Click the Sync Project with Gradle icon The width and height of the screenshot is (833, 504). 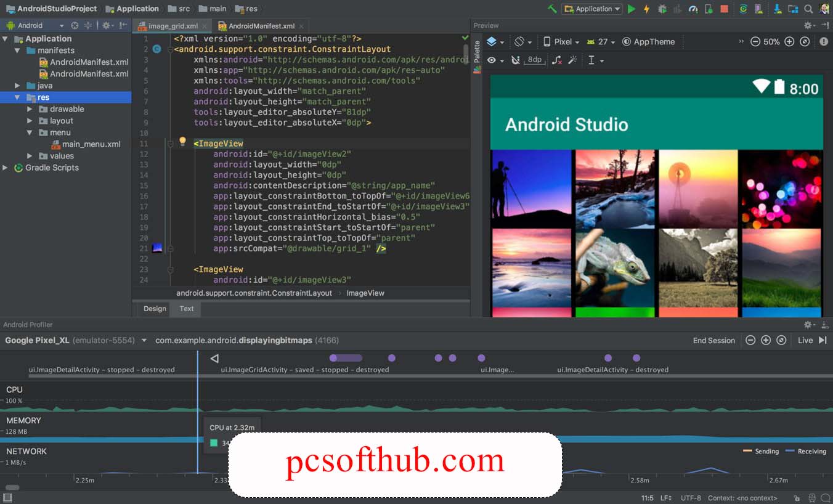[x=743, y=9]
